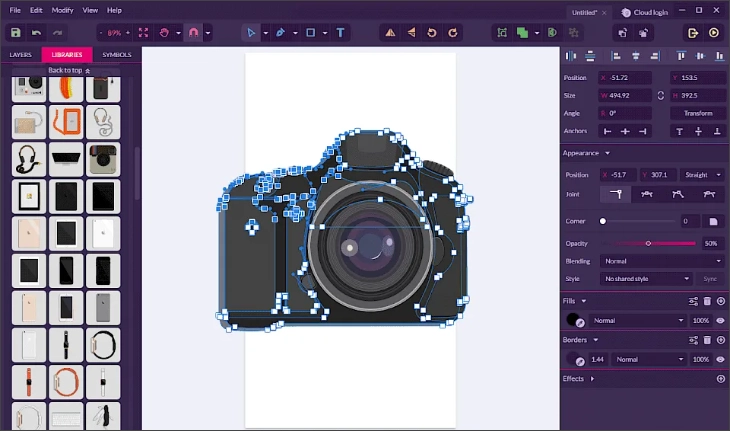Click the Fills color swatch
The image size is (730, 431).
[x=575, y=320]
